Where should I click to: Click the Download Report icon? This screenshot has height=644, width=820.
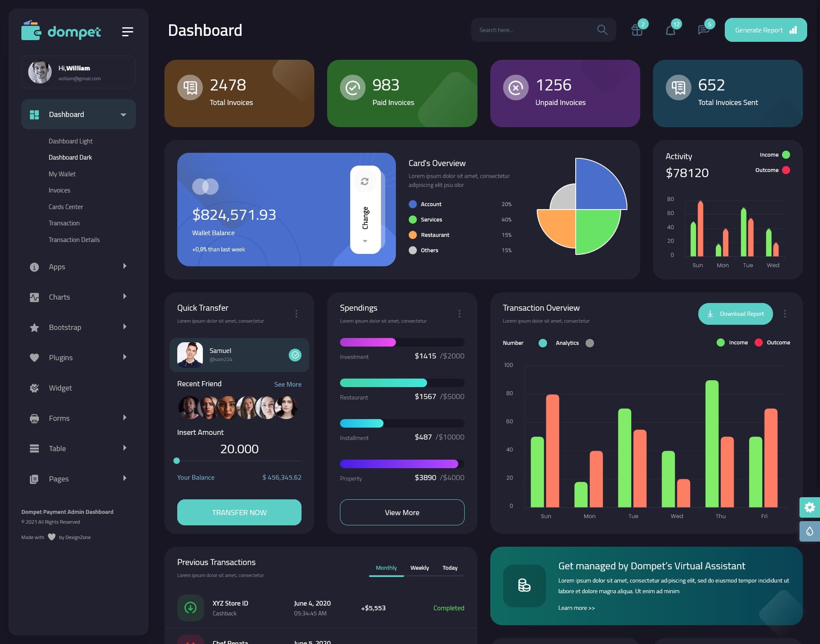click(711, 313)
